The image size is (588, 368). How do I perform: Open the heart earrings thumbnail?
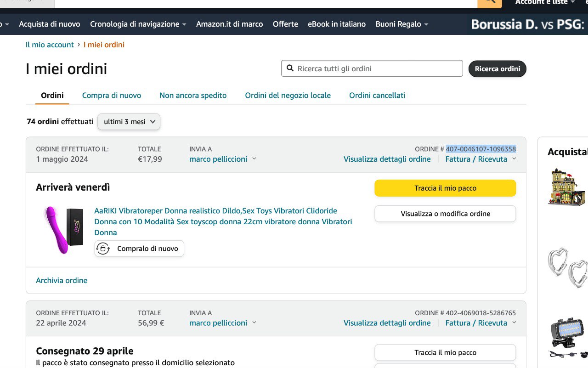click(x=567, y=267)
